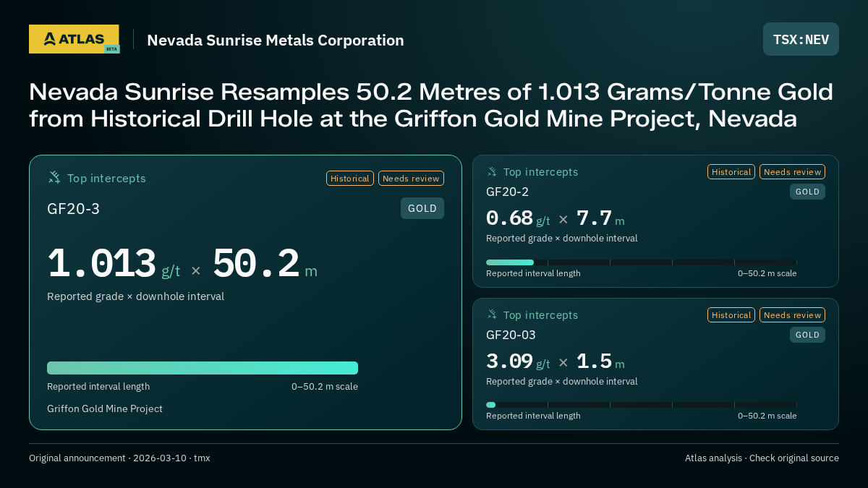Click the GF20-2 interval length bar
Image resolution: width=868 pixels, height=488 pixels.
(x=642, y=262)
